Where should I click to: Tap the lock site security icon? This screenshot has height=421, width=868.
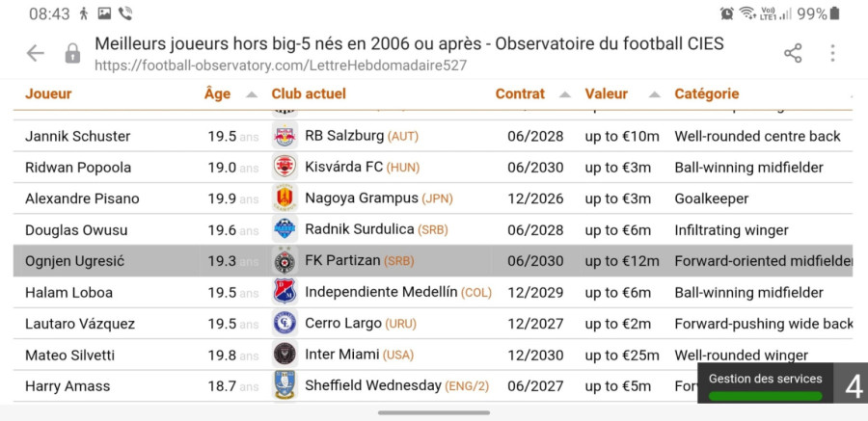pyautogui.click(x=72, y=54)
